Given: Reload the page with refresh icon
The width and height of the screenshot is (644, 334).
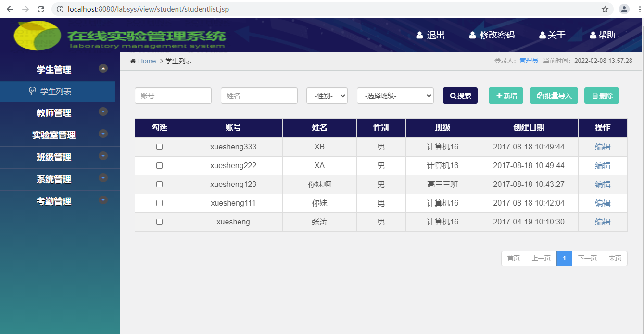Looking at the screenshot, I should coord(41,9).
